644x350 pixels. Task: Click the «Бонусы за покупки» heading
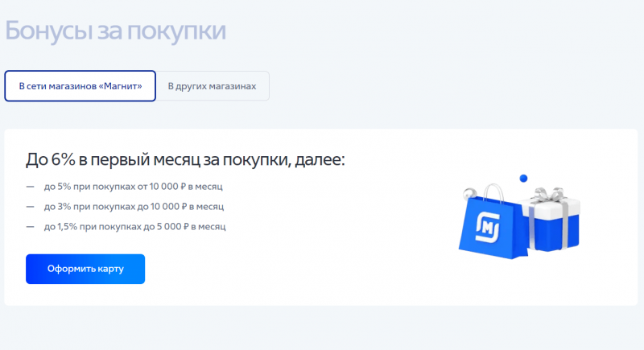115,31
